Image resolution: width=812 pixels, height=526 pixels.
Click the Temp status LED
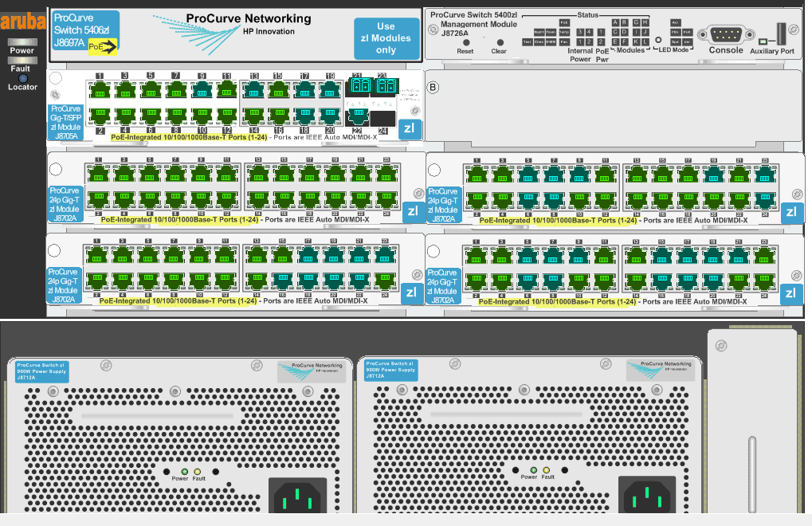(x=564, y=32)
